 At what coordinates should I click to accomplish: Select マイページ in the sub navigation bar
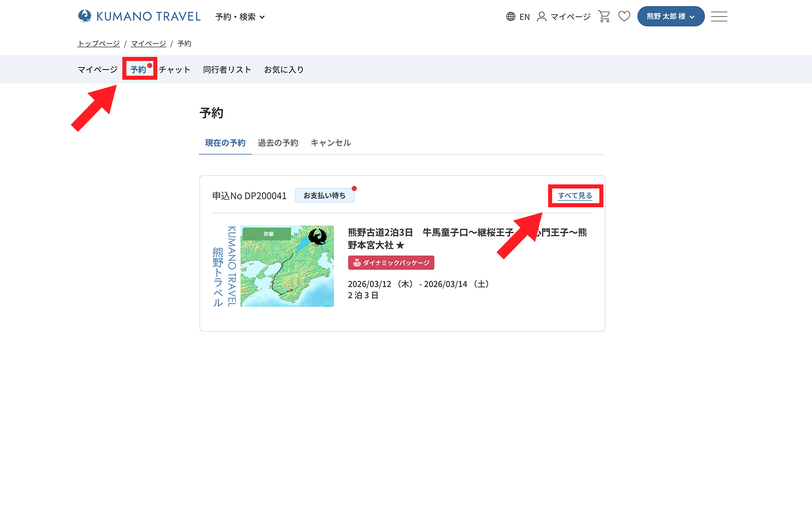pos(97,70)
